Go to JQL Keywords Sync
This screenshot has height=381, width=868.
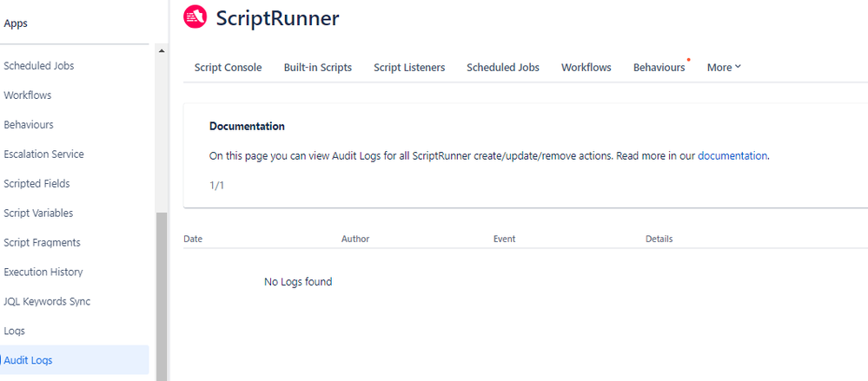tap(47, 301)
